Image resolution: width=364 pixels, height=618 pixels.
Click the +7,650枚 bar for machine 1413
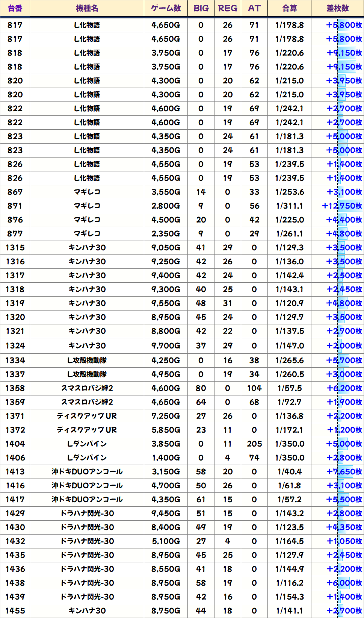[344, 472]
